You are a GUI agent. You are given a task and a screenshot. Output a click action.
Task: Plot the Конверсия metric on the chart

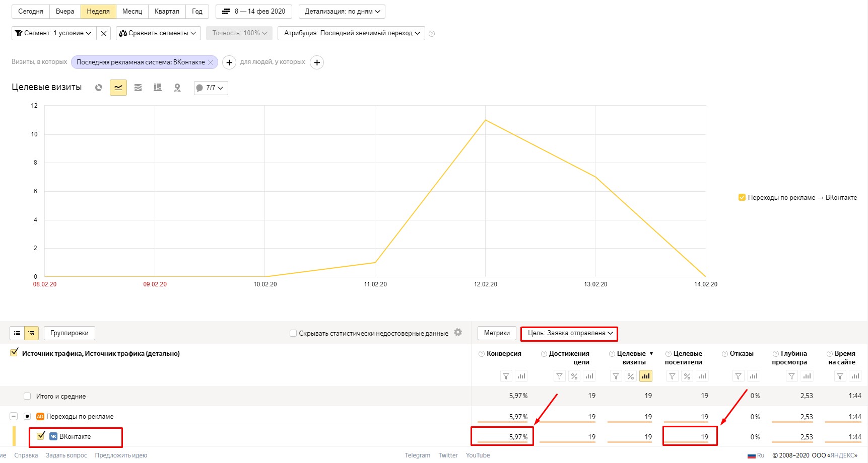521,376
